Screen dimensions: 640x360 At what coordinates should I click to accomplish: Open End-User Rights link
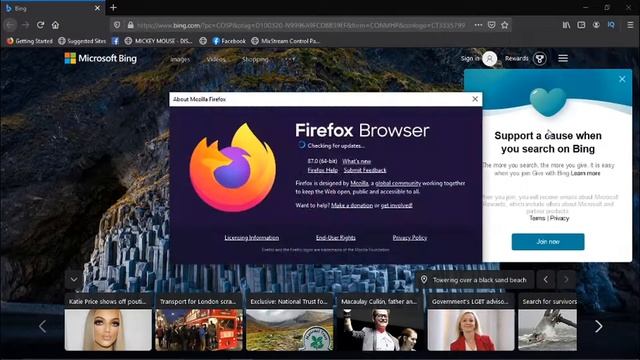(x=336, y=238)
